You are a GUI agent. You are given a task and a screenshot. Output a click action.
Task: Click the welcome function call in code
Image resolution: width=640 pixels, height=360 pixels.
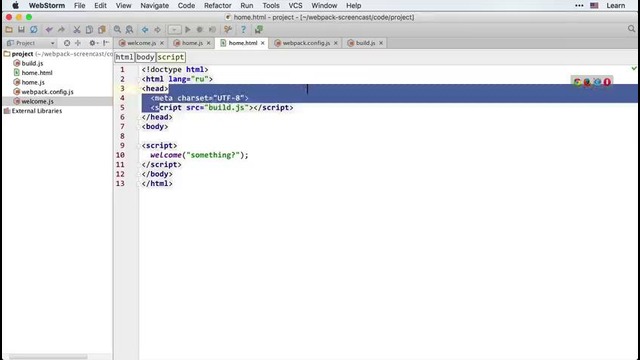166,155
